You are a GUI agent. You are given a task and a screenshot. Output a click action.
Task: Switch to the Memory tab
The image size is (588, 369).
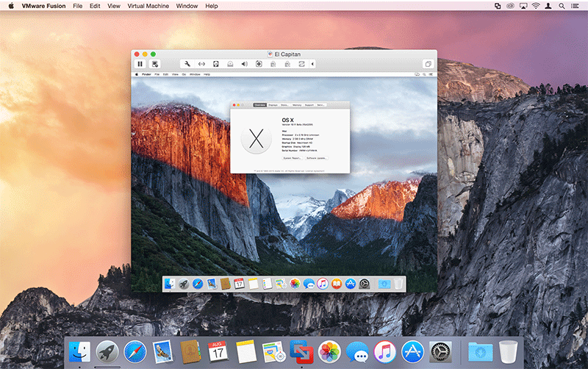297,105
